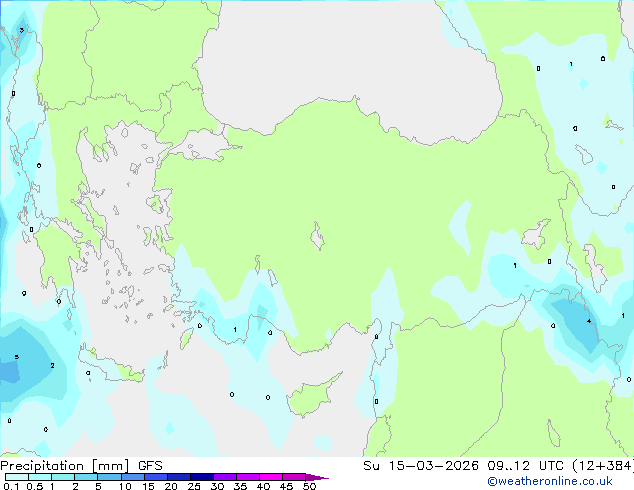Click the 'Su 15-03-2026 09..12 UTC' timestamp text
This screenshot has width=634, height=490.
point(463,465)
